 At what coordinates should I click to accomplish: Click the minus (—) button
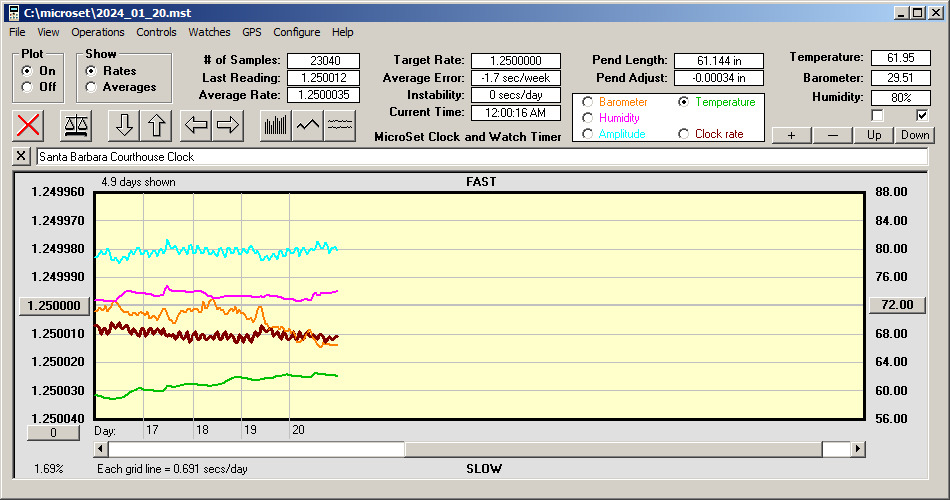[x=833, y=135]
